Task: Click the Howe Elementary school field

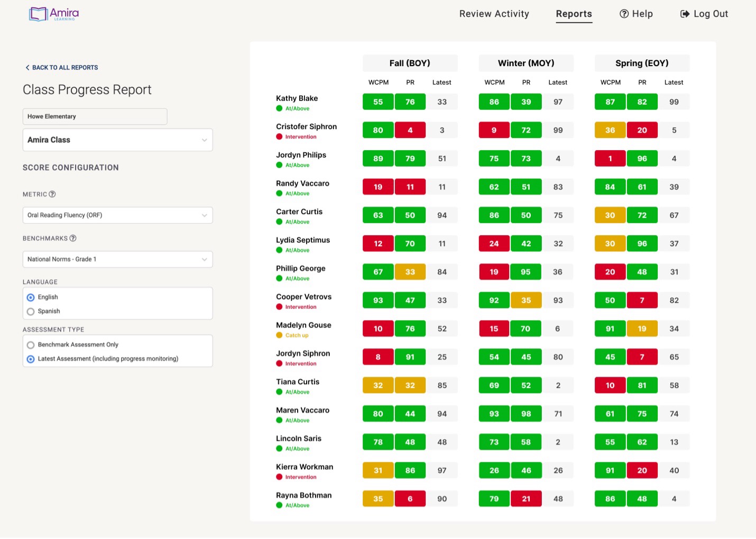Action: [x=95, y=117]
